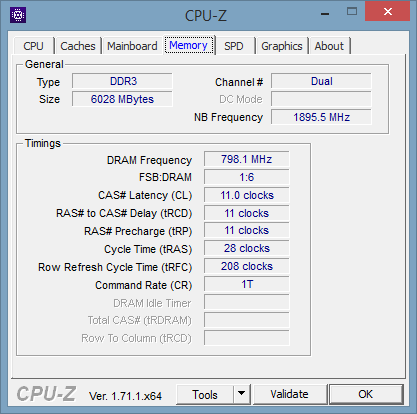Select the Memory tab
Viewport: 417px width, 414px height.
(x=188, y=45)
